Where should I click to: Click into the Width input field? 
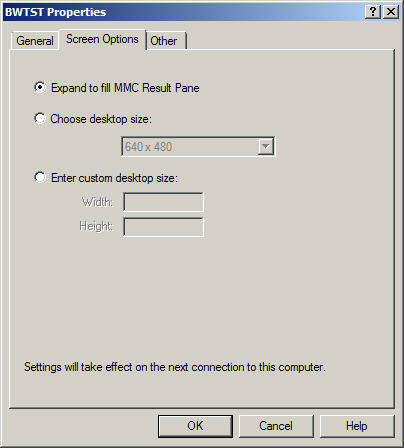point(163,202)
